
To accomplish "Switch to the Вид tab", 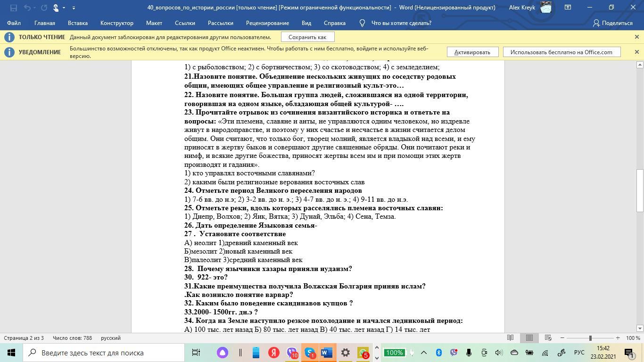I will tap(306, 23).
